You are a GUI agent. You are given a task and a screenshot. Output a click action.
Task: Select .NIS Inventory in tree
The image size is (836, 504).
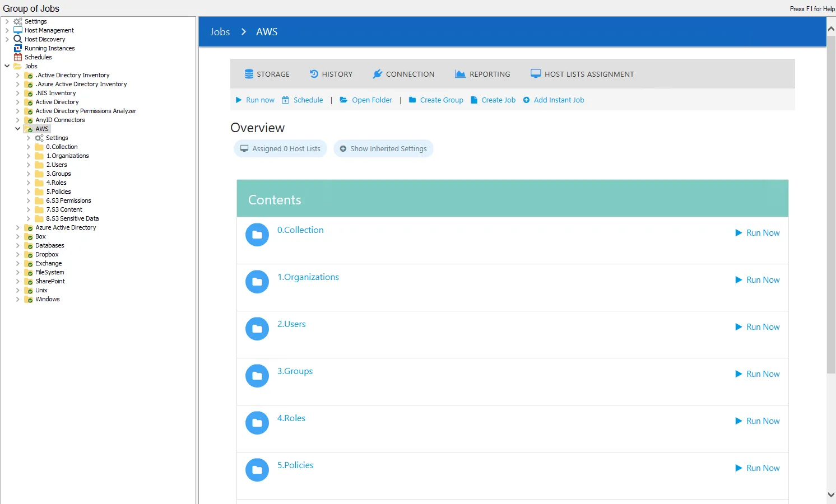[55, 93]
